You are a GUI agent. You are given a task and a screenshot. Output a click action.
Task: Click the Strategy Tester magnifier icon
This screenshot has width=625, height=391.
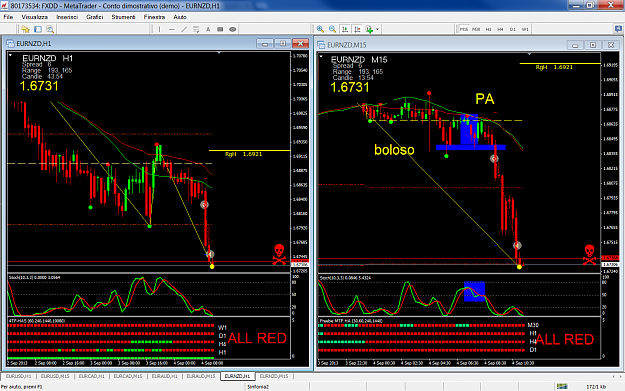coord(50,29)
